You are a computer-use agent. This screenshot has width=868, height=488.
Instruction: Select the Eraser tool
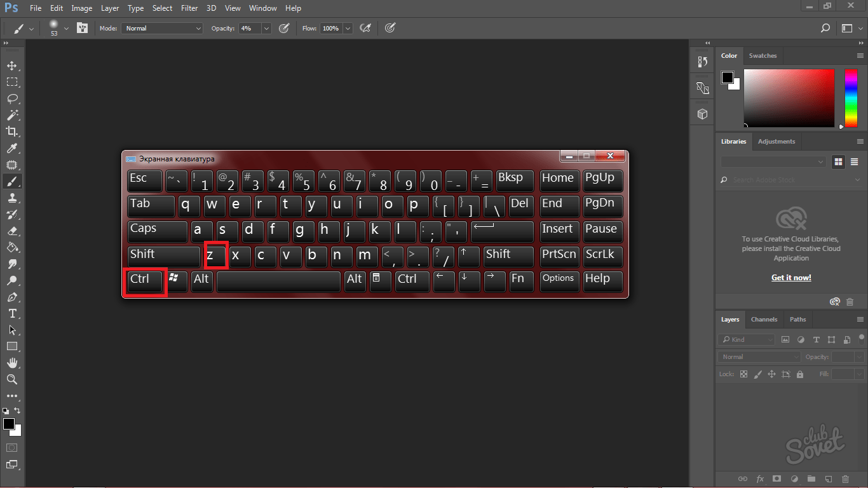(12, 231)
